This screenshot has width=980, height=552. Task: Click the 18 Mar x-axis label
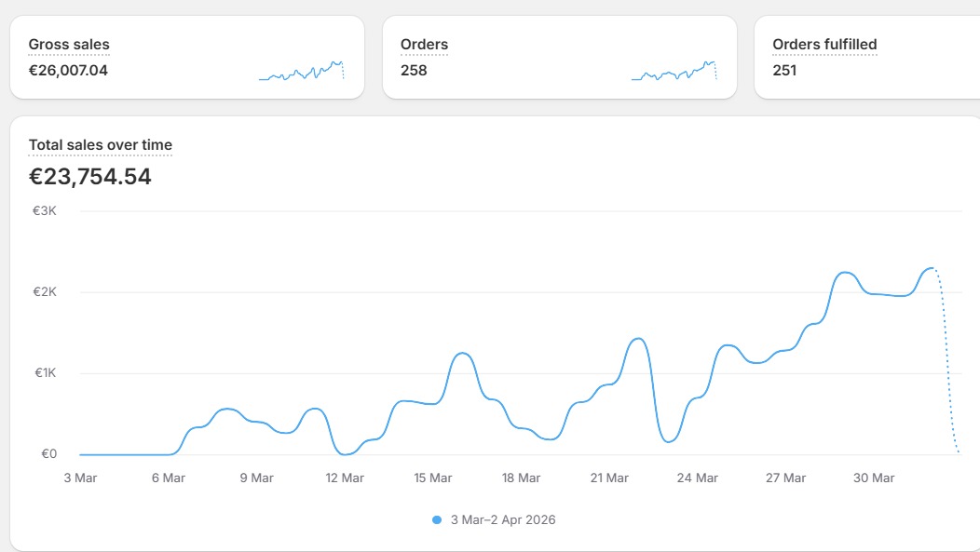click(521, 478)
